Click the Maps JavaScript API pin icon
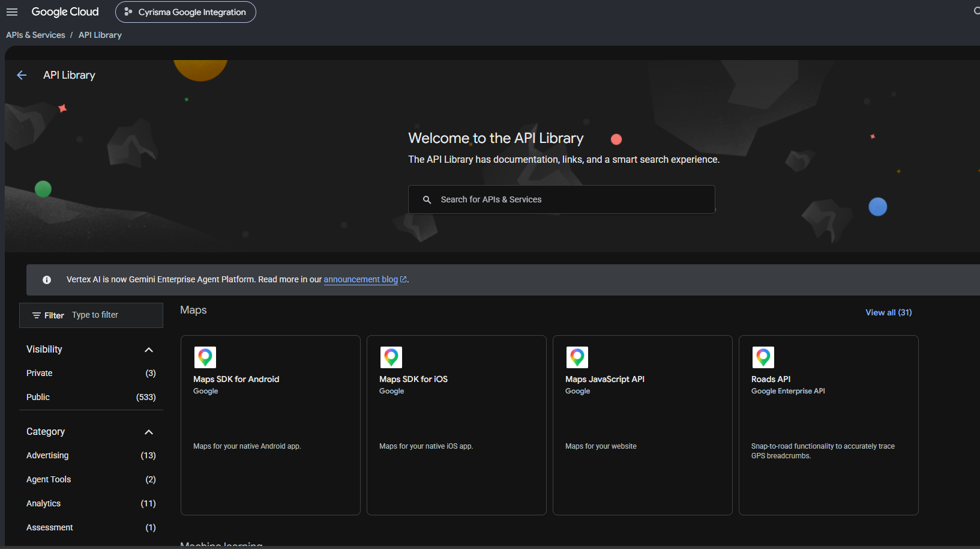980x549 pixels. pos(577,357)
